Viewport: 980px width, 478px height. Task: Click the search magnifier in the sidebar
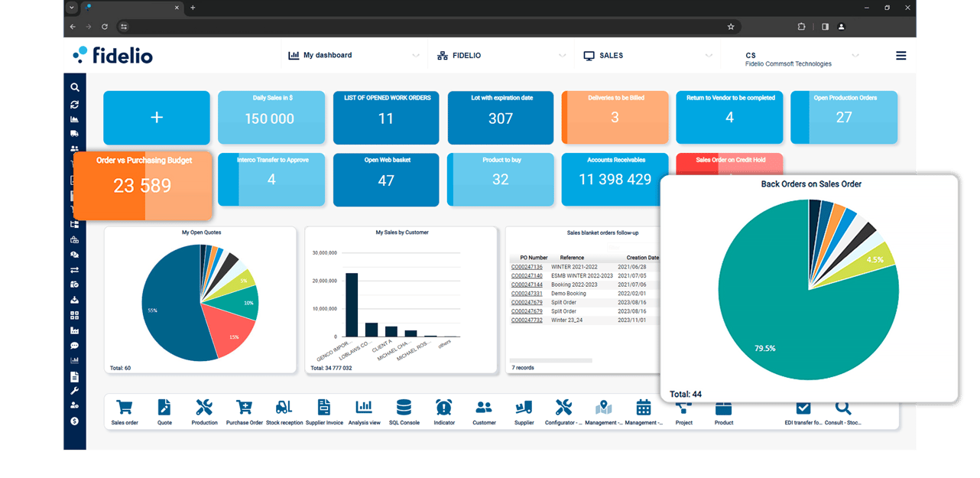pos(75,88)
